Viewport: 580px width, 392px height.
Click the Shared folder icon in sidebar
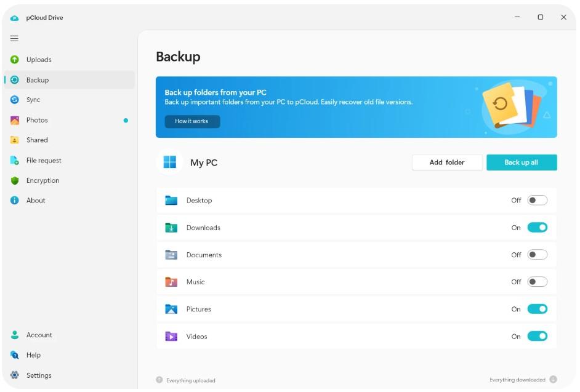pyautogui.click(x=14, y=140)
